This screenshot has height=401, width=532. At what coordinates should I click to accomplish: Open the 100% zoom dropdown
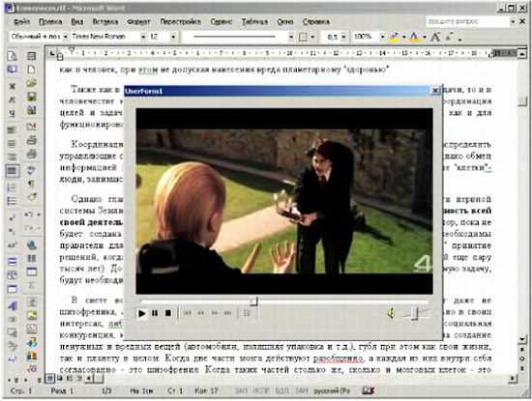[382, 37]
